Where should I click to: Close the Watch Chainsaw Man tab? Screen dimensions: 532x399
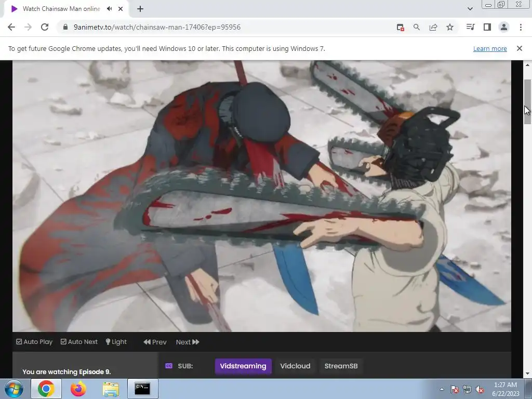(x=121, y=9)
